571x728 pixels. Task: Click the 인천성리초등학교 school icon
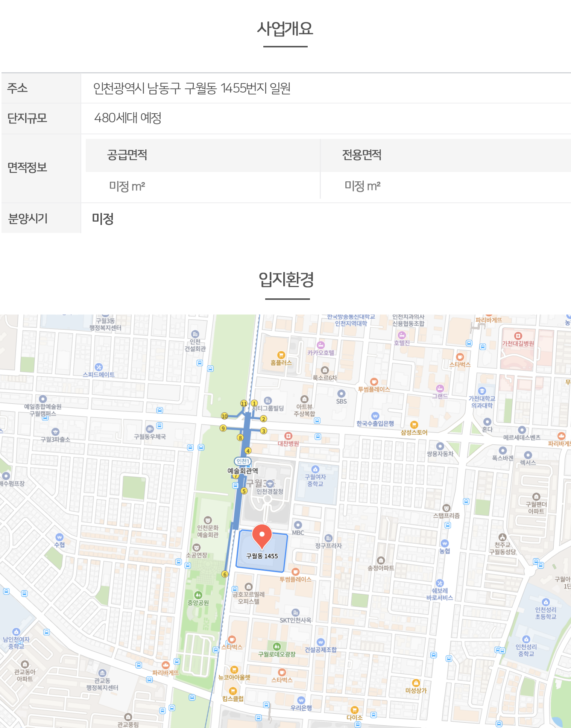point(546,602)
